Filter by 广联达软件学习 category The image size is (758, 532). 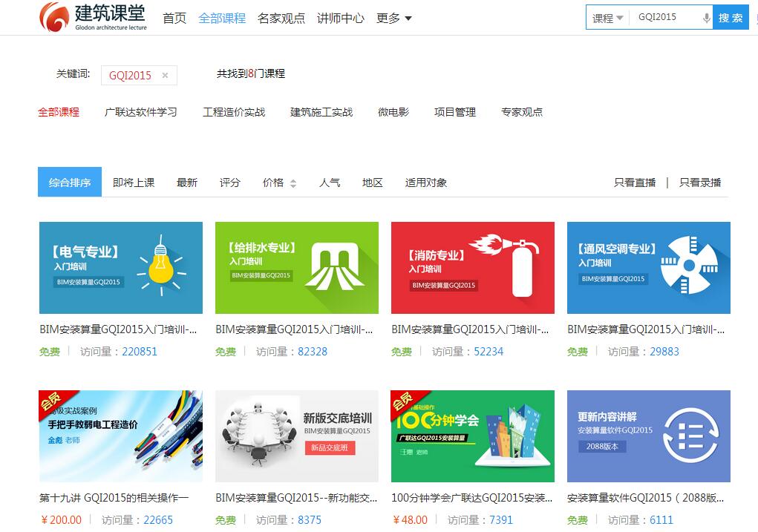140,112
